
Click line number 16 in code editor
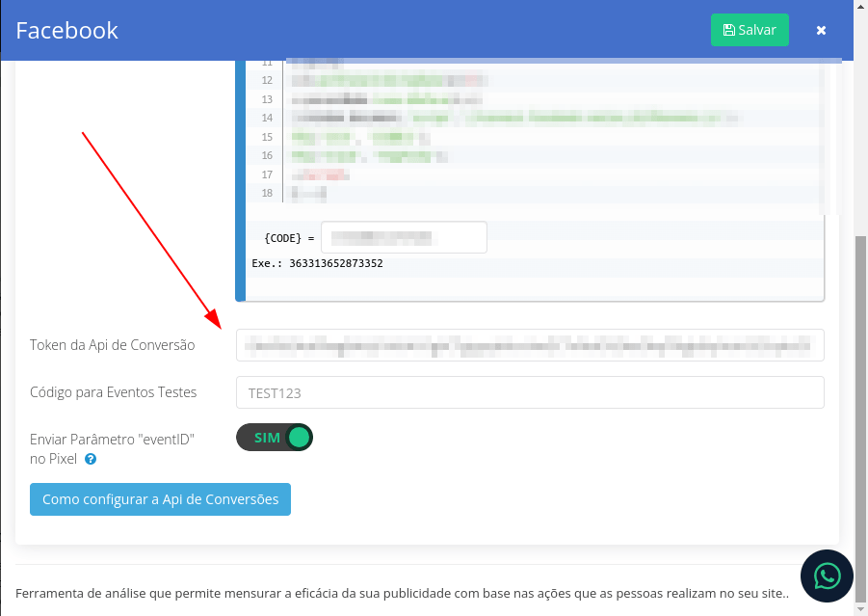point(267,155)
